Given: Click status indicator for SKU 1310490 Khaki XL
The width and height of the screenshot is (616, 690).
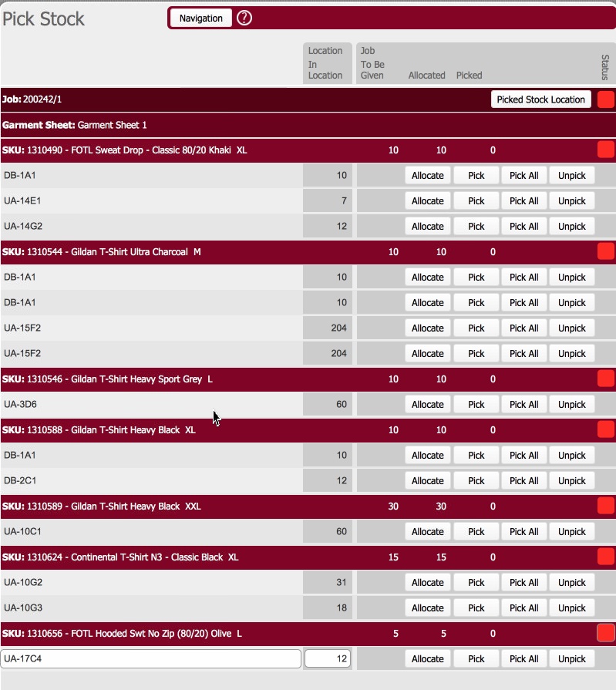Looking at the screenshot, I should tap(605, 150).
